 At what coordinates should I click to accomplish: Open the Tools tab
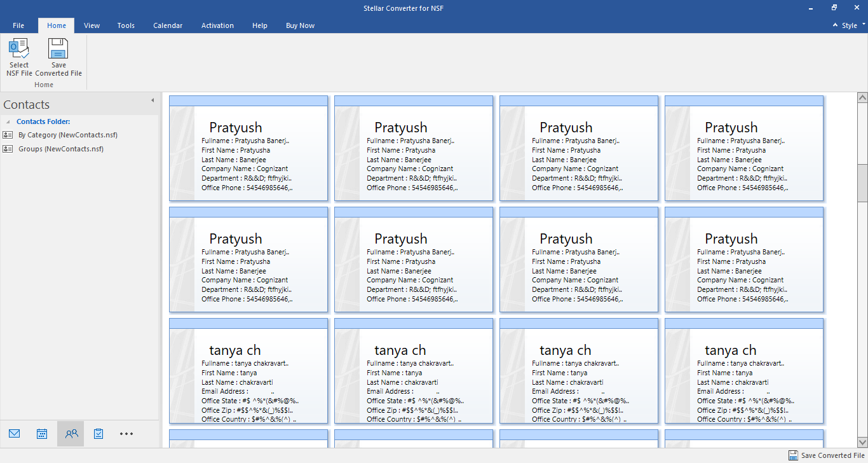pos(126,25)
